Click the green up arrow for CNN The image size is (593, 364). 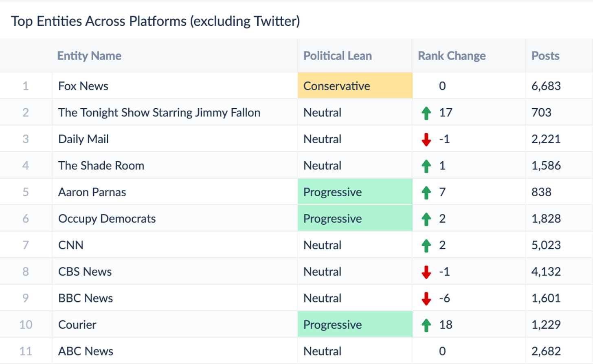point(426,246)
